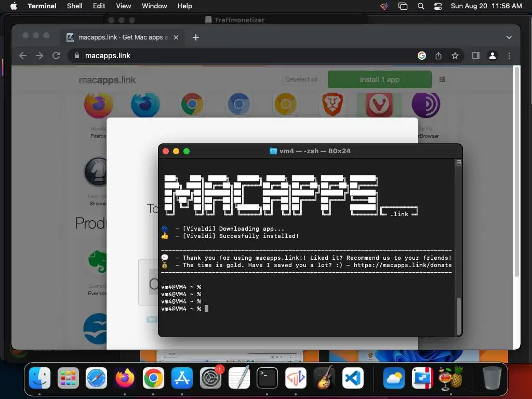Select the Chrome Canary app icon
This screenshot has height=399, width=532.
pos(286,104)
